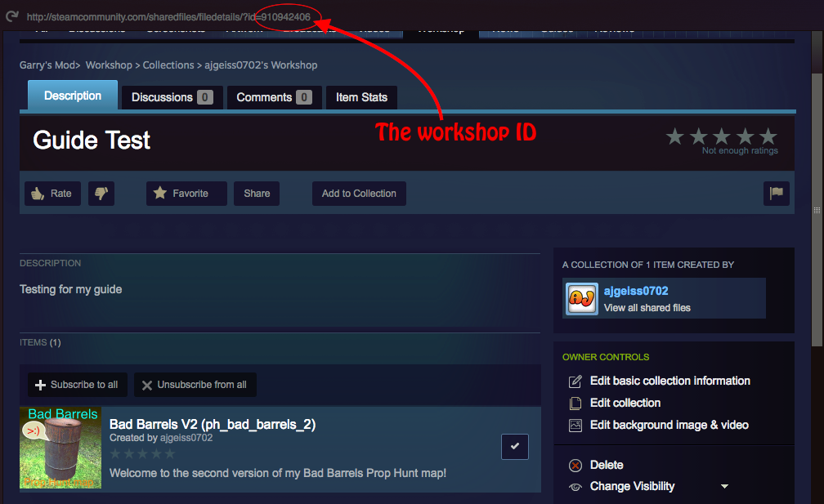Click ajgeiss0702 avatar image
This screenshot has width=824, height=504.
click(582, 299)
